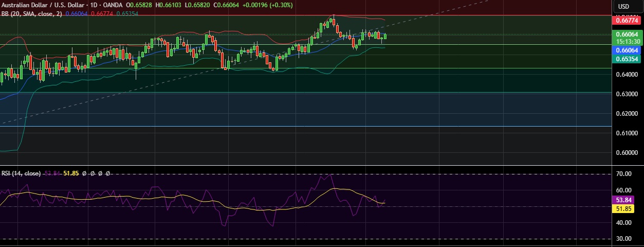Click the yellow 51.85 value in RSI legend

click(70, 173)
